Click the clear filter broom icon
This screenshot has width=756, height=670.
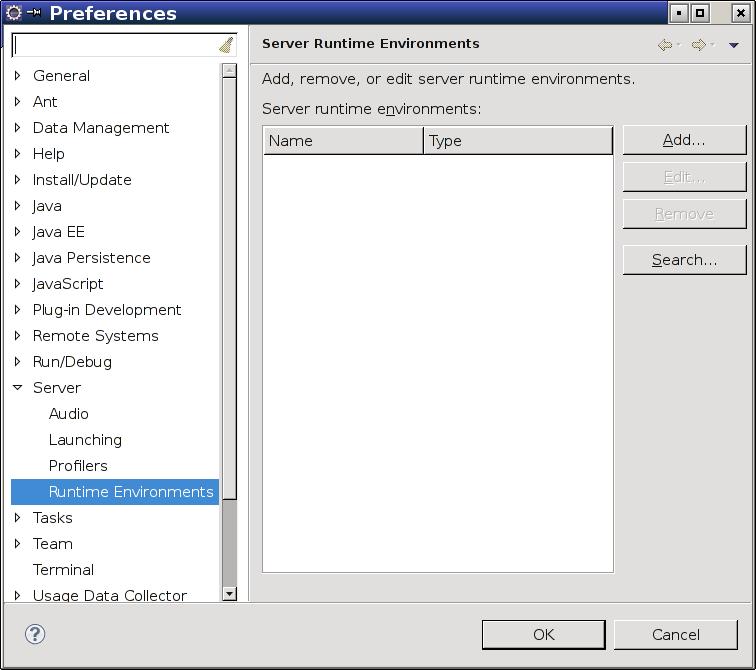tap(226, 45)
